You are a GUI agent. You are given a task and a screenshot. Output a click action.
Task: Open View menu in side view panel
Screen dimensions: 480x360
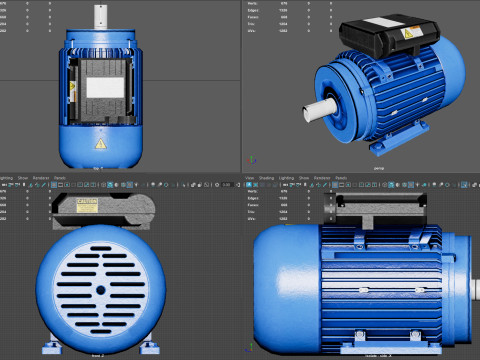[x=249, y=178]
